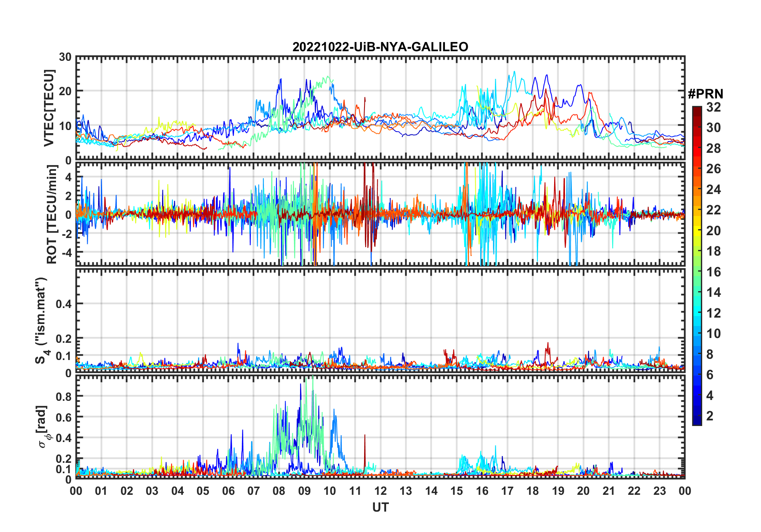761x532 pixels.
Task: Click the PRN colorbar at dark blue (2)
Action: pos(697,416)
